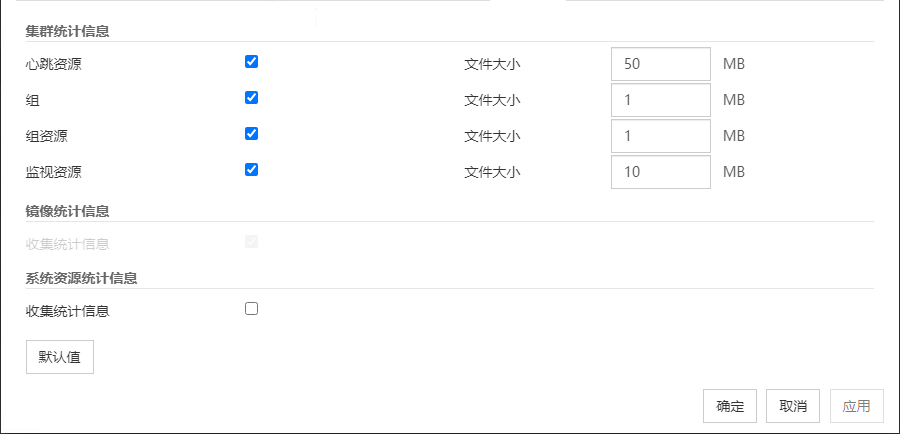Viewport: 900px width, 434px height.
Task: Click the 监视资源 label text
Action: tap(54, 172)
